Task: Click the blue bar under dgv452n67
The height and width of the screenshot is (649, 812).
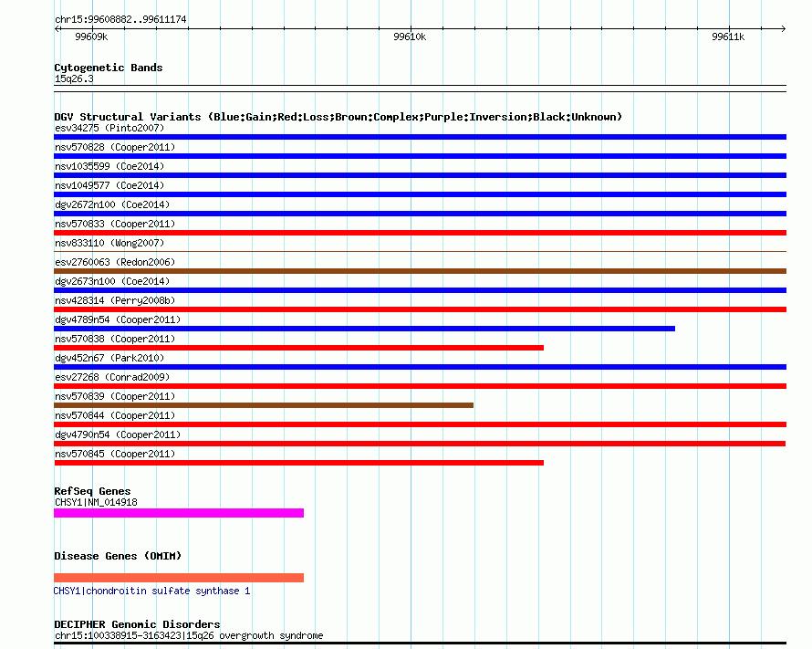Action: tap(420, 367)
